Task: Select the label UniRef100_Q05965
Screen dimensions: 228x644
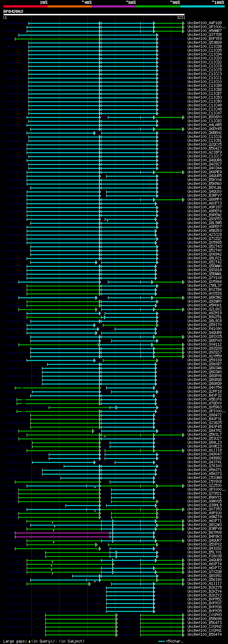Action: [x=204, y=243]
